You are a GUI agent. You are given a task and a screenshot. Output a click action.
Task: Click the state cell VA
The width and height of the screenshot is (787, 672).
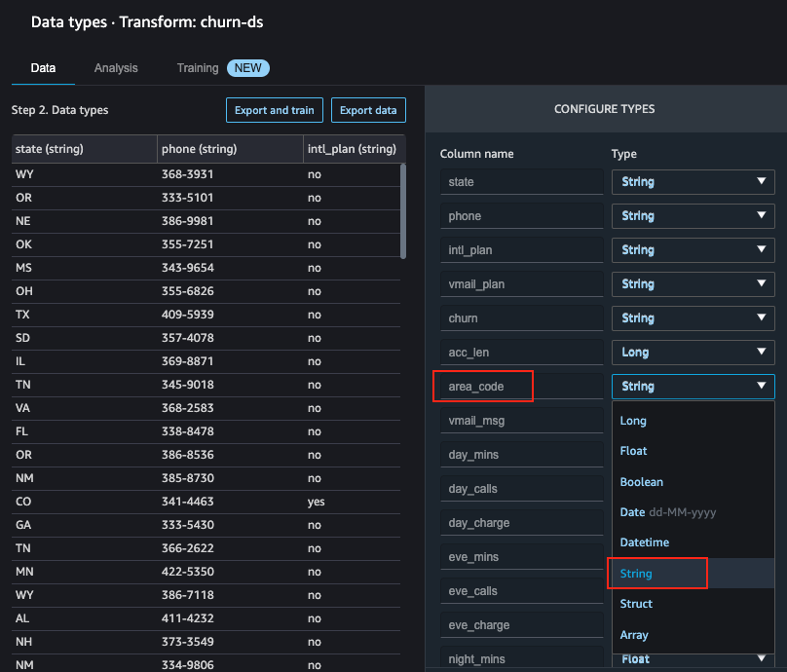(22, 408)
